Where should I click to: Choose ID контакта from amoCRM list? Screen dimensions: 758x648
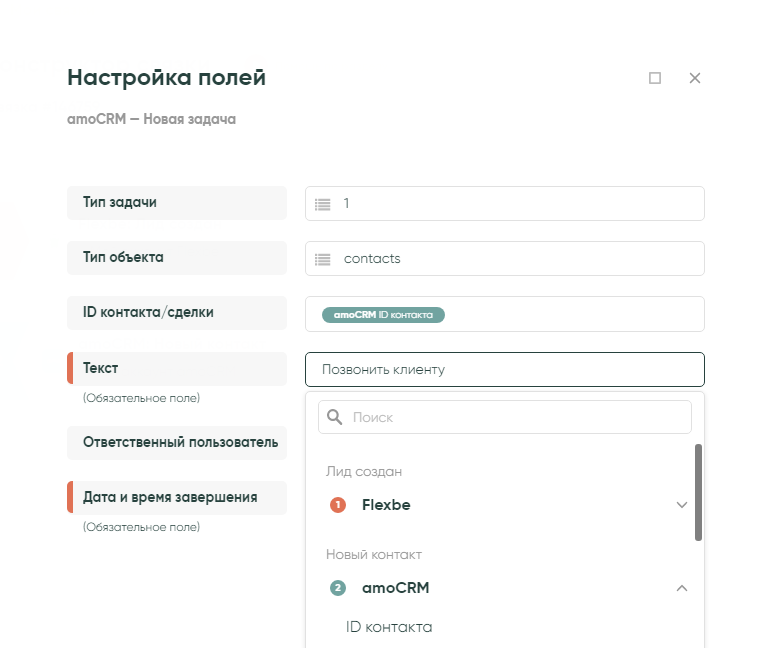[389, 627]
